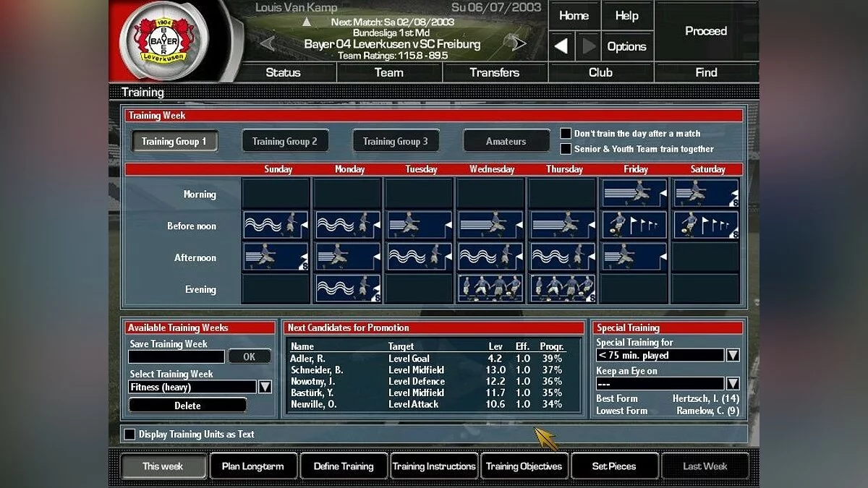The image size is (868, 488).
Task: Click Delete under Select Training Week
Action: coord(187,406)
